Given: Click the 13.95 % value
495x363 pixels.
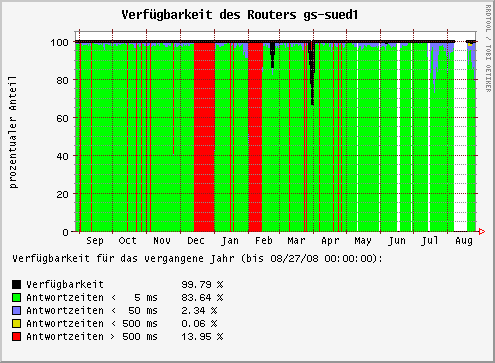Looking at the screenshot, I should tap(202, 337).
